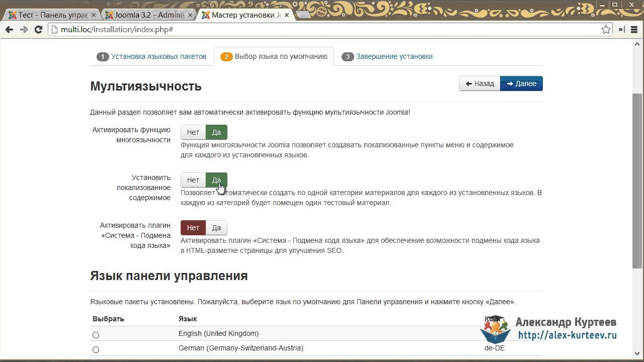Open the new tab button
Screen dimensions: 644x362
(x=304, y=15)
